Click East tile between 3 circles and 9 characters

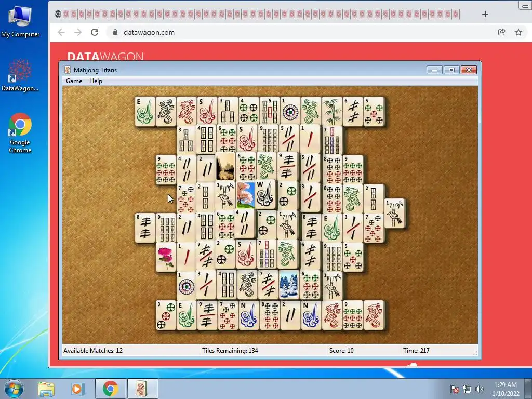point(187,315)
